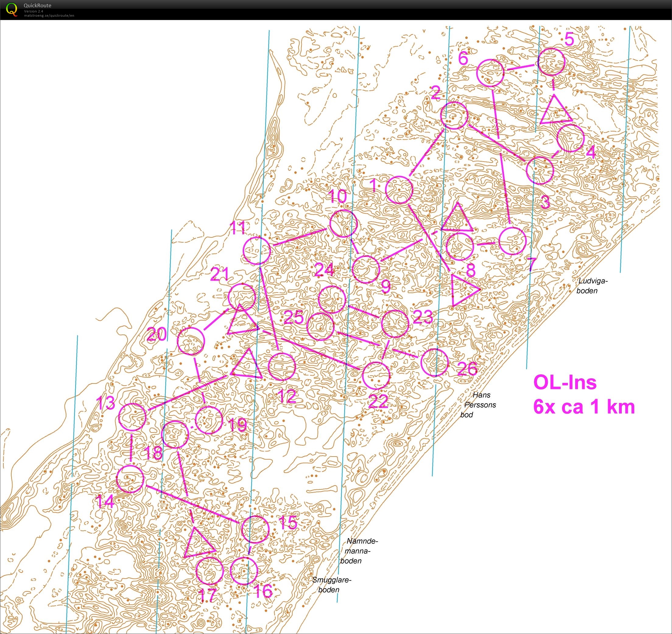Click control circle 25
This screenshot has height=634, width=672.
point(320,327)
